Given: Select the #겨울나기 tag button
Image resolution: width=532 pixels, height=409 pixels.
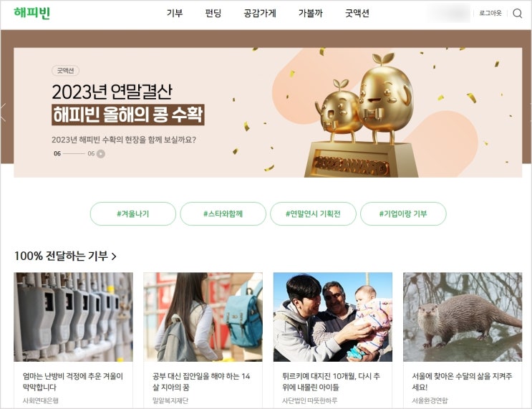Looking at the screenshot, I should click(133, 214).
